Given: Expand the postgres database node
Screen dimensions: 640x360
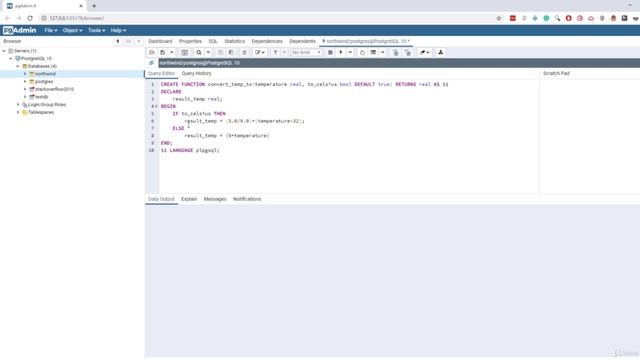Looking at the screenshot, I should coord(25,82).
